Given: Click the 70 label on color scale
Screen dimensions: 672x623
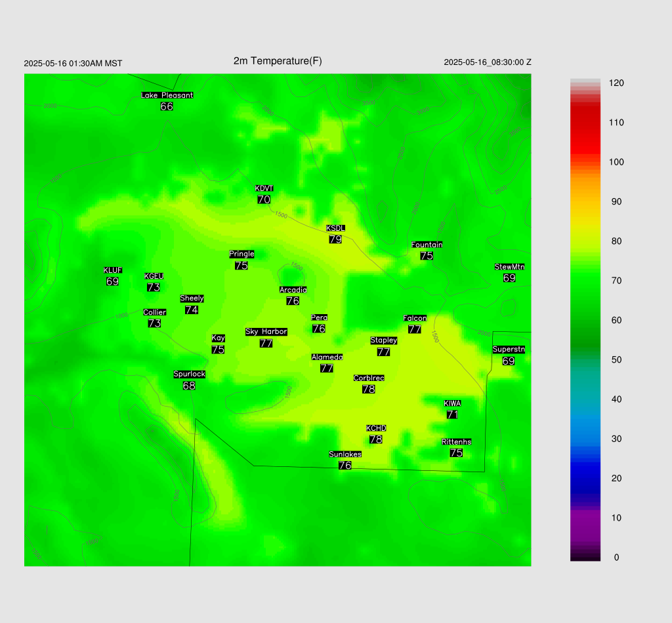Looking at the screenshot, I should [616, 281].
